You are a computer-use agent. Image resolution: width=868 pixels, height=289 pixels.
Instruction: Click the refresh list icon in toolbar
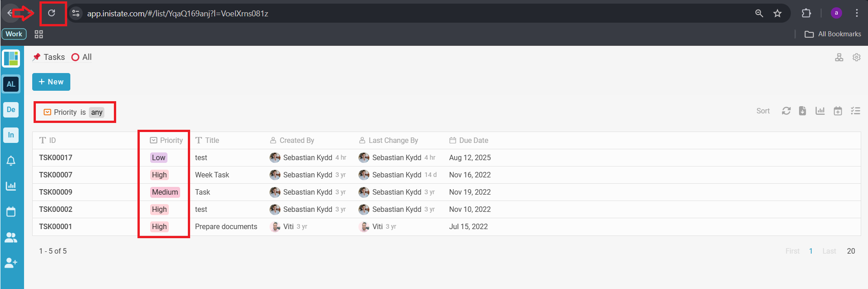pos(786,111)
